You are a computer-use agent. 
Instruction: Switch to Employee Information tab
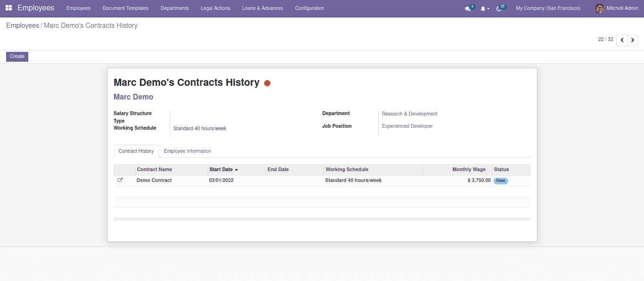tap(187, 151)
